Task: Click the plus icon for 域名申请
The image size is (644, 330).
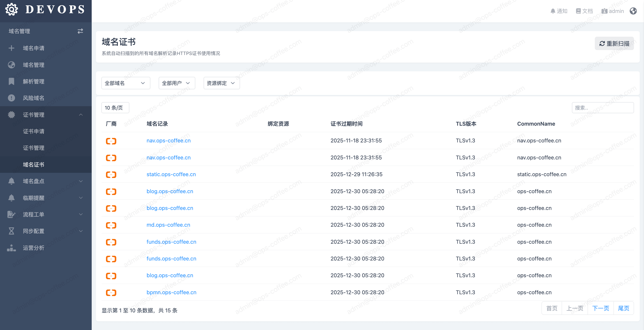Action: [11, 48]
